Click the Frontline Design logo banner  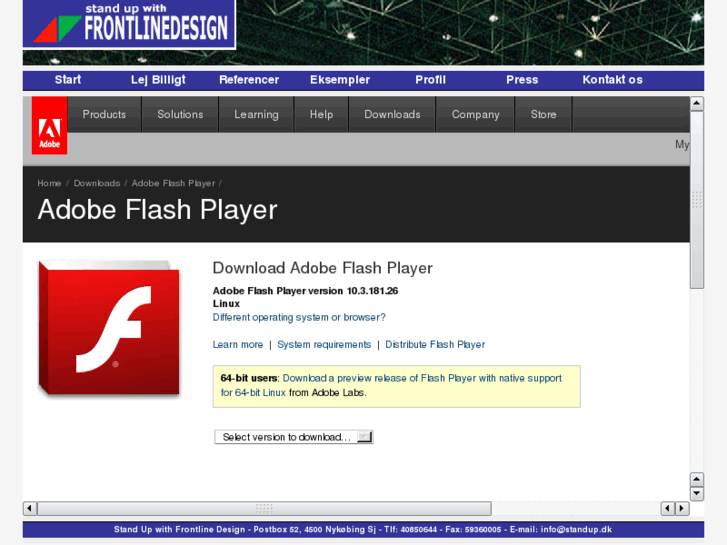click(129, 24)
